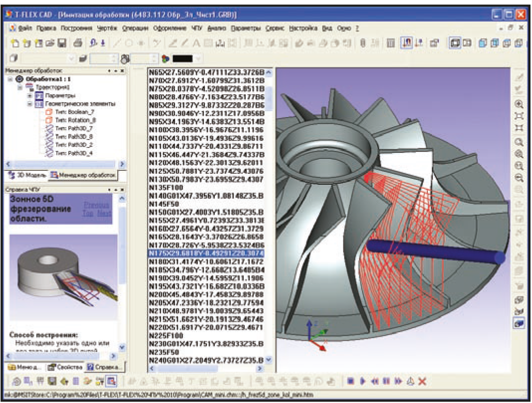Click the triangle tool icon near playback controls
The image size is (532, 403).
(410, 382)
